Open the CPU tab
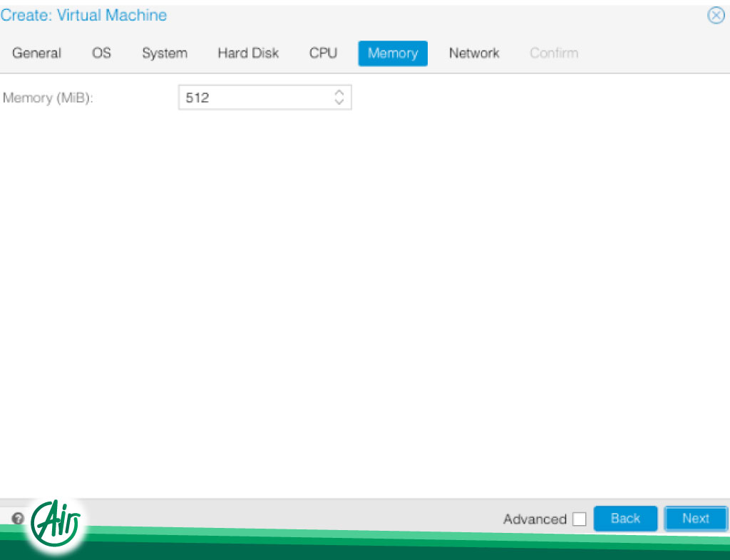 coord(323,53)
